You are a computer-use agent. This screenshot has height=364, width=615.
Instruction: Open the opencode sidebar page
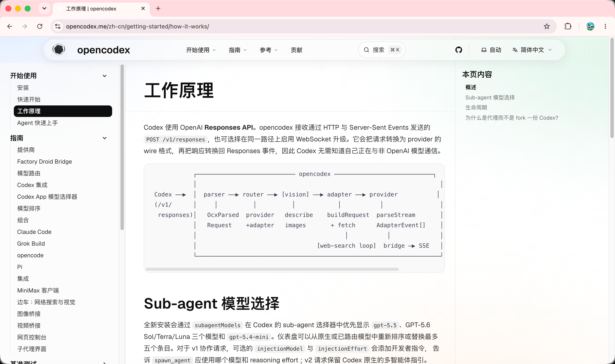click(30, 255)
